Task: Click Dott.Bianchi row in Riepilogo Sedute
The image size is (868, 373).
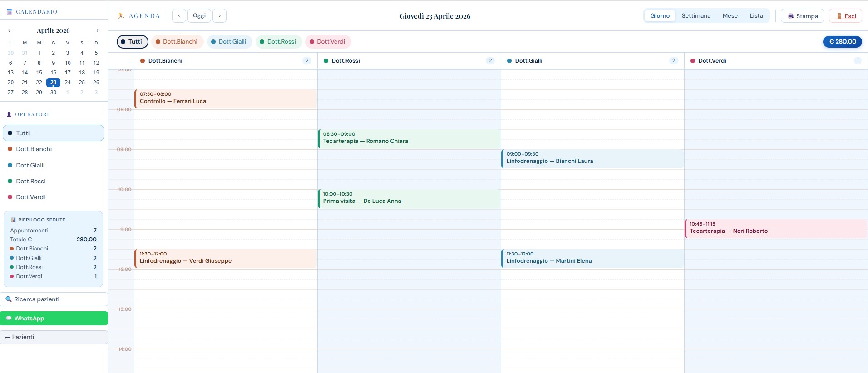Action: coord(53,249)
